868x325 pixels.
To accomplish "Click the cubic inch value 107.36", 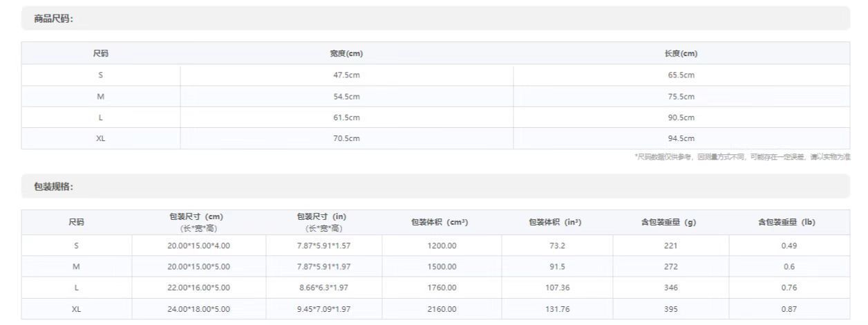I will coord(557,288).
